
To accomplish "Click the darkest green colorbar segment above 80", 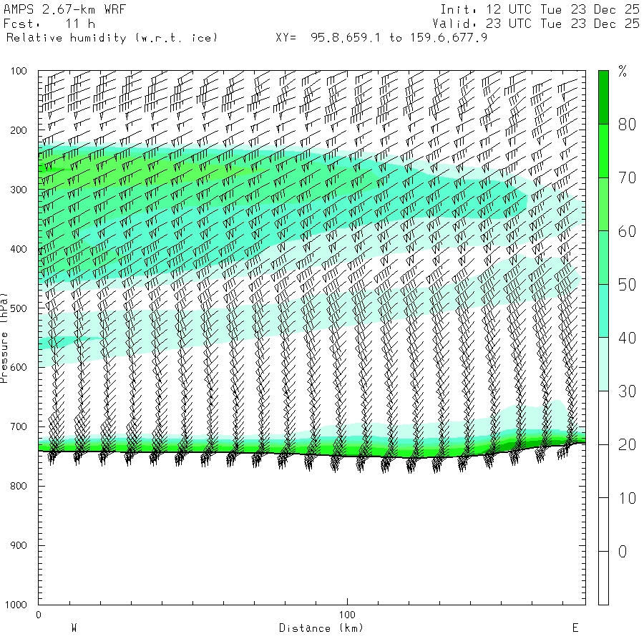I will [x=603, y=97].
